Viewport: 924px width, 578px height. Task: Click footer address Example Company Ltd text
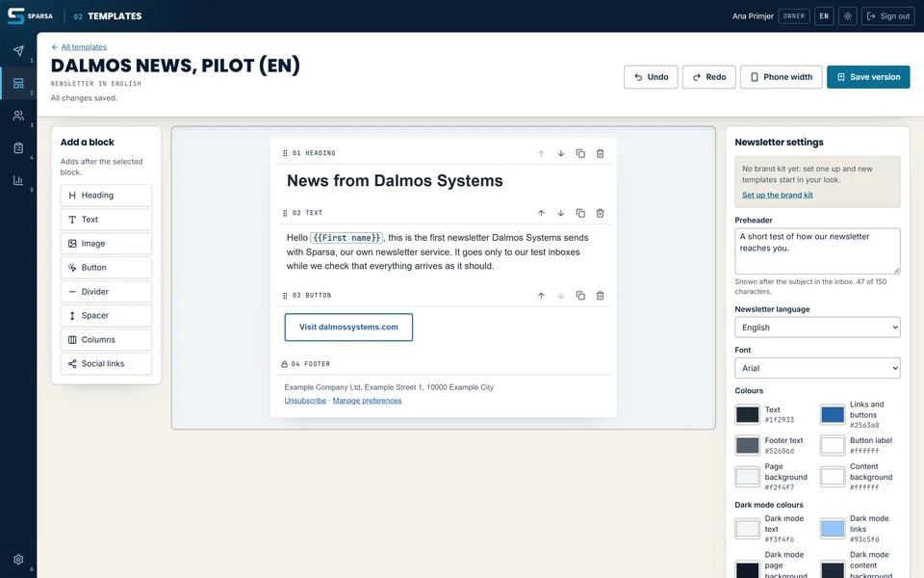[389, 387]
